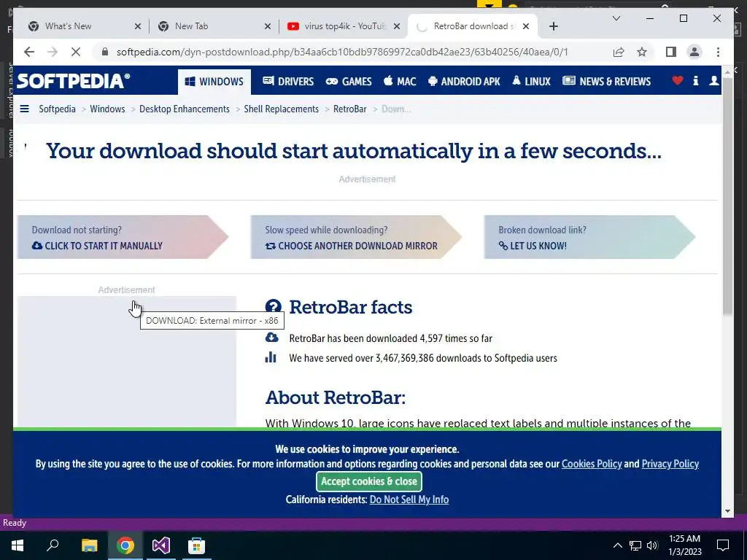Open the Cookies Policy link
747x560 pixels.
(592, 464)
